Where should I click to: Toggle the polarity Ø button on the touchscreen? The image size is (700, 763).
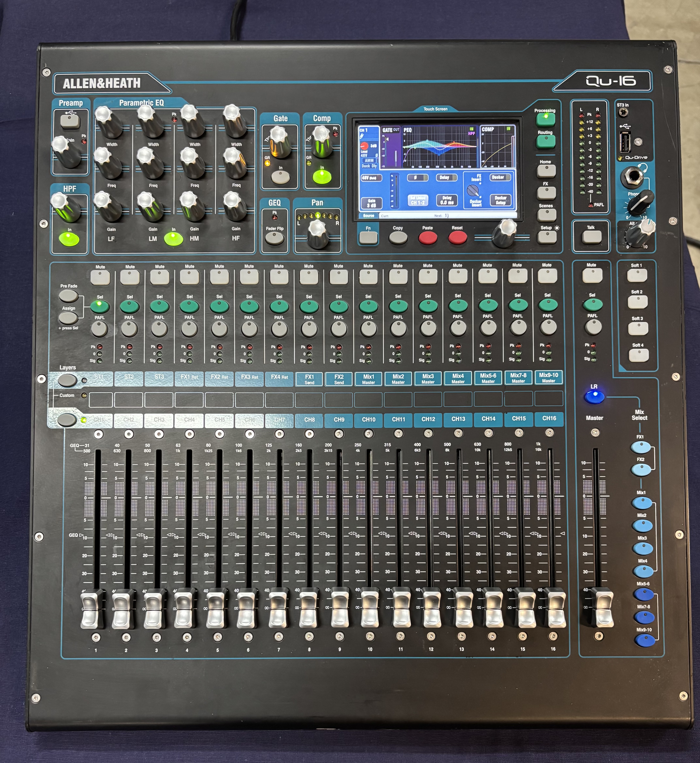[417, 178]
